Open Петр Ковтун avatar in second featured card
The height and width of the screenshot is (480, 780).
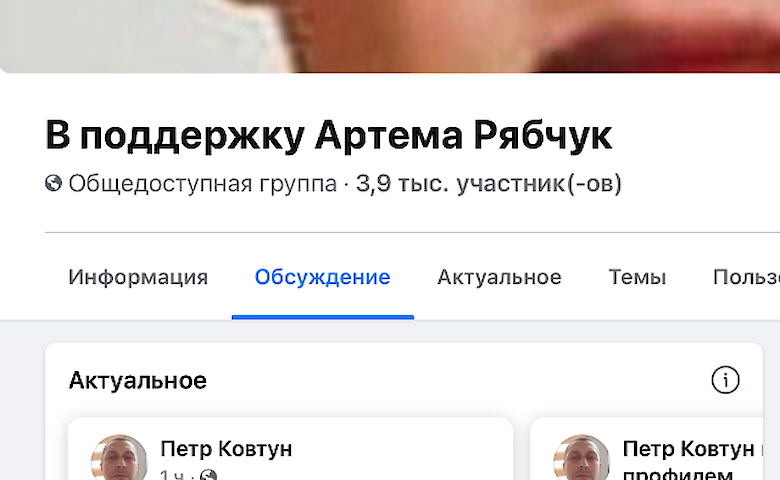tap(582, 458)
